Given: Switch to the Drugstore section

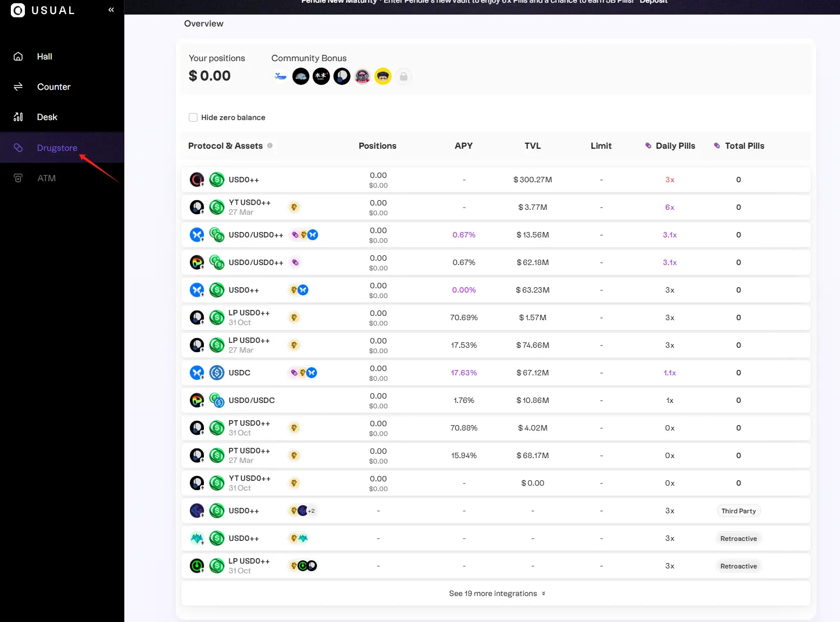Looking at the screenshot, I should pyautogui.click(x=57, y=147).
